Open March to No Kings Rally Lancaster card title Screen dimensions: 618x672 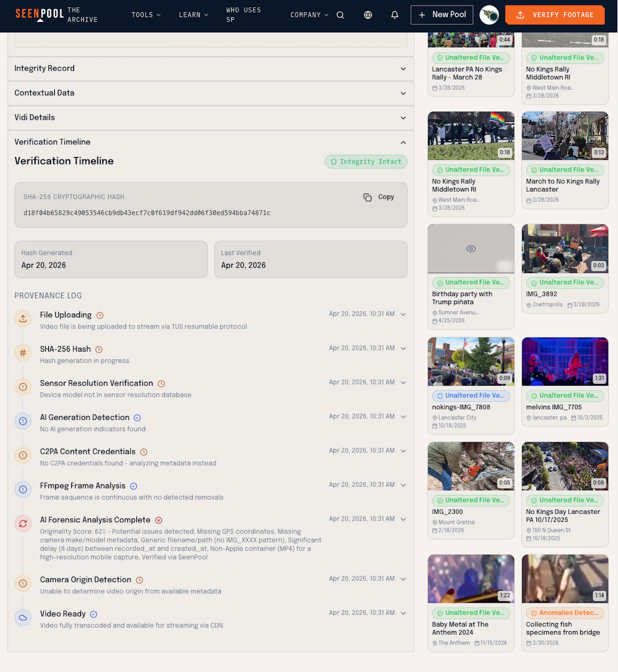click(562, 185)
